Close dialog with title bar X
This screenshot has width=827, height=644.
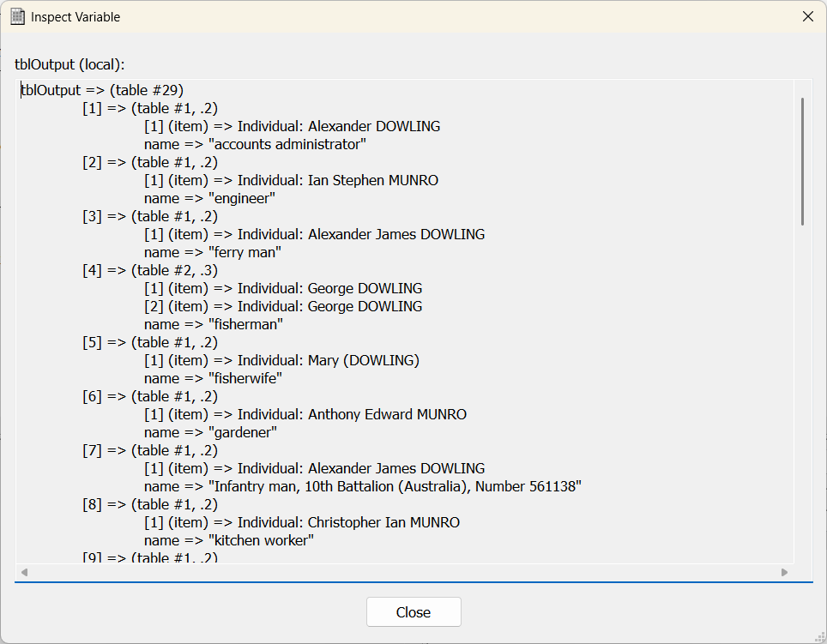[x=807, y=17]
